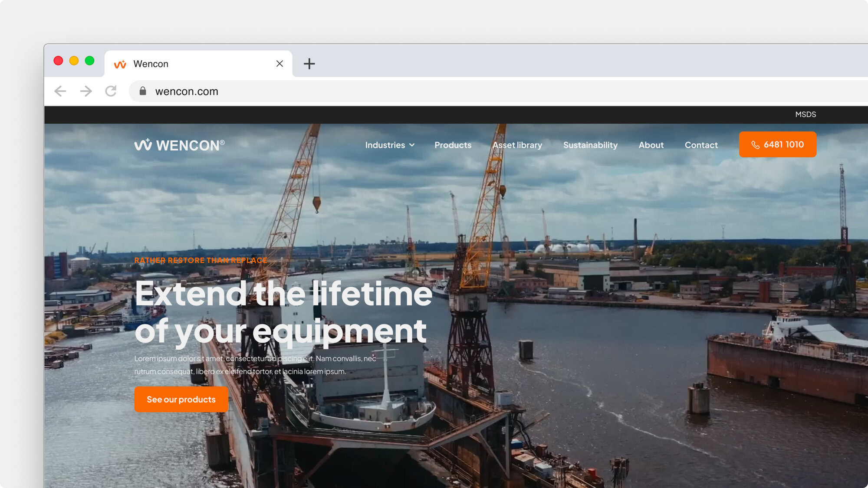Open a new tab with plus icon
Viewport: 868px width, 488px height.
click(309, 64)
